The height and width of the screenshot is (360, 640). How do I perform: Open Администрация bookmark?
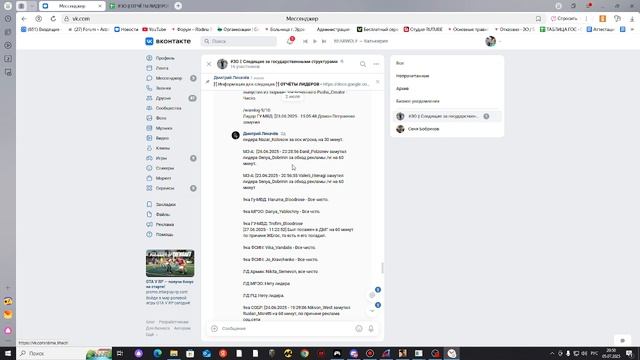pyautogui.click(x=333, y=29)
